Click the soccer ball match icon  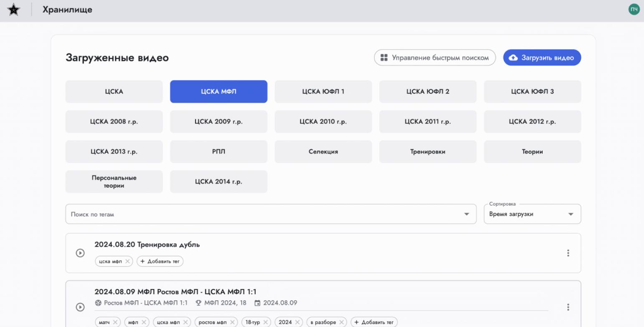pos(98,303)
